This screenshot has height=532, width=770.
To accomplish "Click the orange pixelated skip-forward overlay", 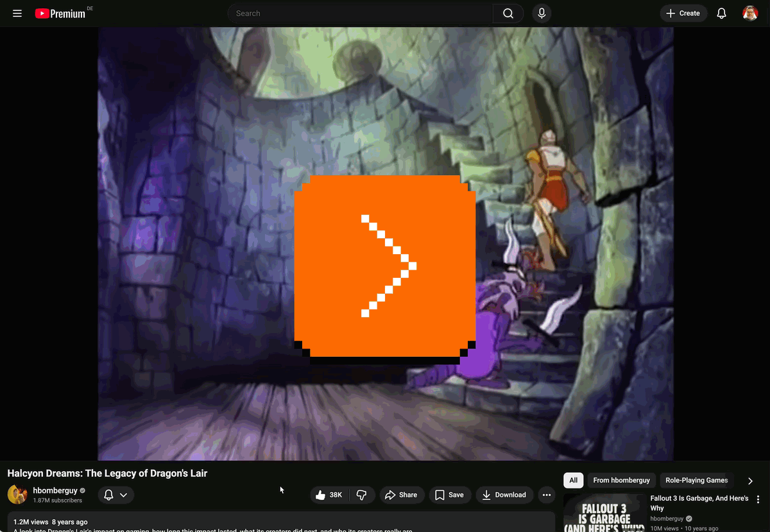I will pyautogui.click(x=385, y=266).
